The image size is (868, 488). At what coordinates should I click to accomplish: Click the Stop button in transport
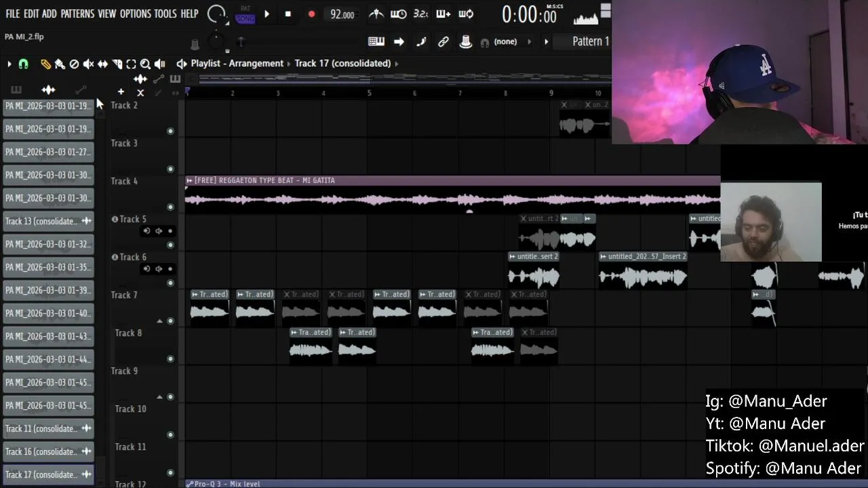[x=288, y=14]
